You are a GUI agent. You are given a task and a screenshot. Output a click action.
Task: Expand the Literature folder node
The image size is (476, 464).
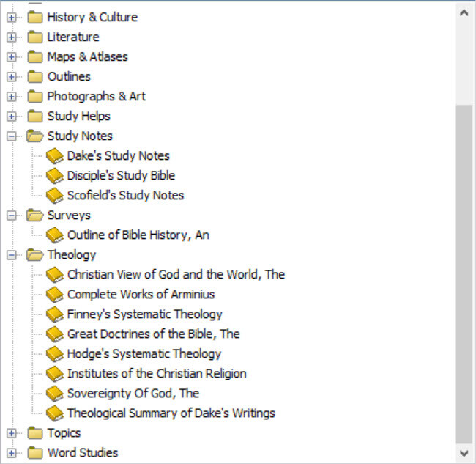pos(11,37)
